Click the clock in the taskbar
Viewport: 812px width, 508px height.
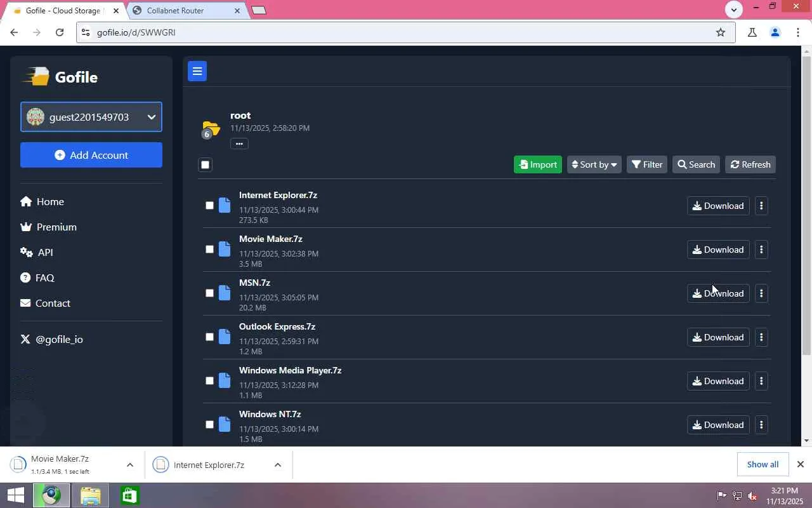tap(784, 495)
